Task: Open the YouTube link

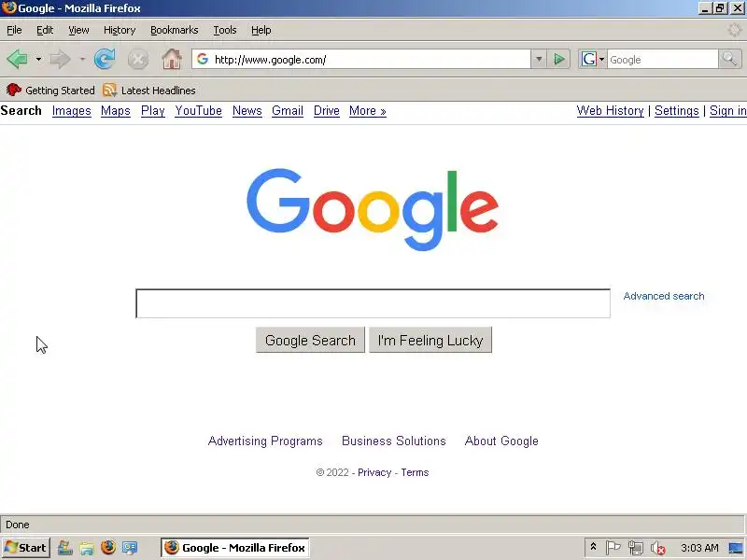Action: tap(198, 110)
